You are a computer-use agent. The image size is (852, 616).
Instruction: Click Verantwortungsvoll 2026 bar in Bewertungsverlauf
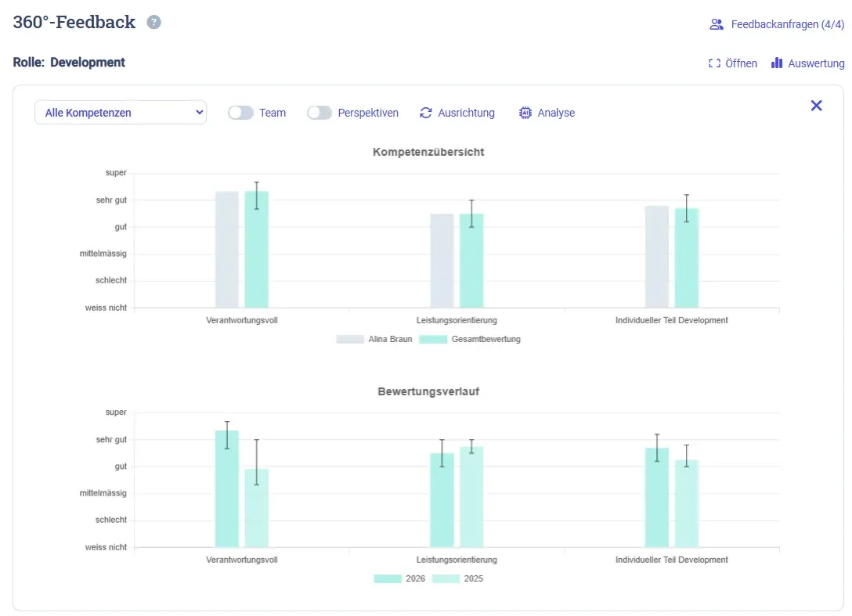pos(226,489)
